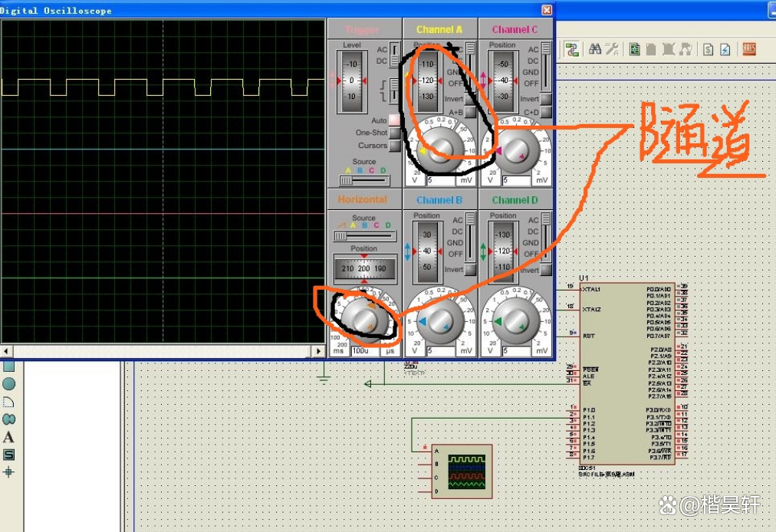
Task: Click the U1 microcontroller chip on schematic
Action: pyautogui.click(x=627, y=373)
